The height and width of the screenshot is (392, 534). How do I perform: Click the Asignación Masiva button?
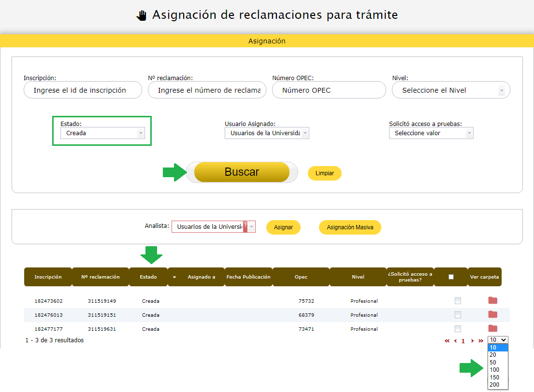(x=350, y=227)
